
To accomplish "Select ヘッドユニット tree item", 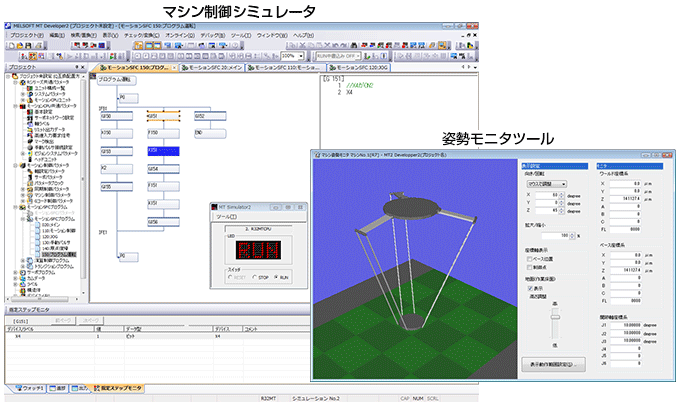I will tap(45, 159).
